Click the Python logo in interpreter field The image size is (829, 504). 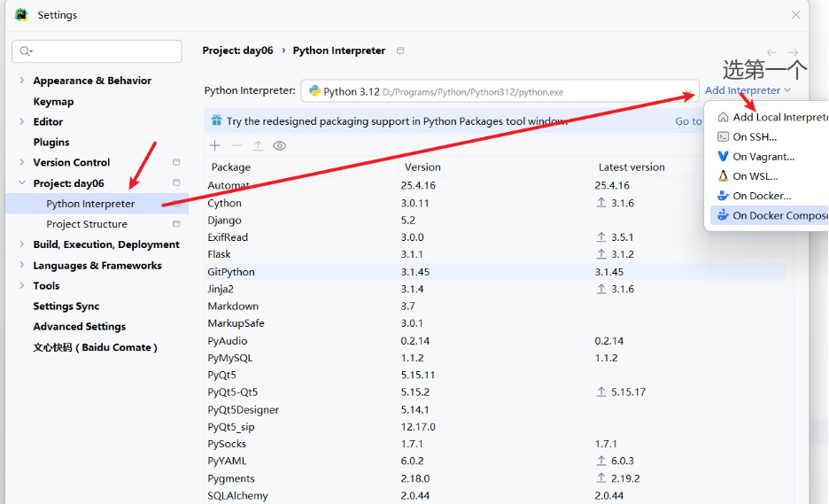coord(314,91)
